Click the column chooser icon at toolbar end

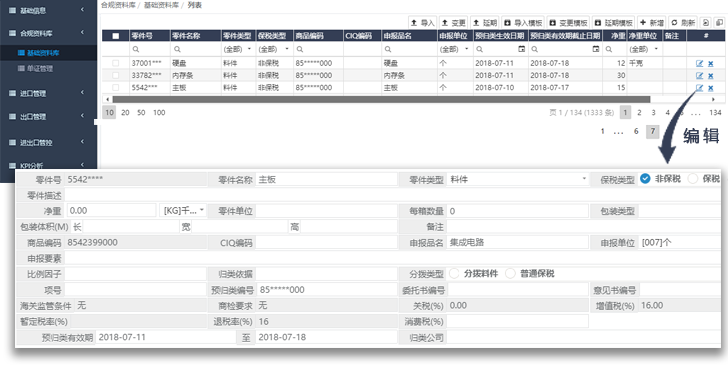tap(719, 22)
